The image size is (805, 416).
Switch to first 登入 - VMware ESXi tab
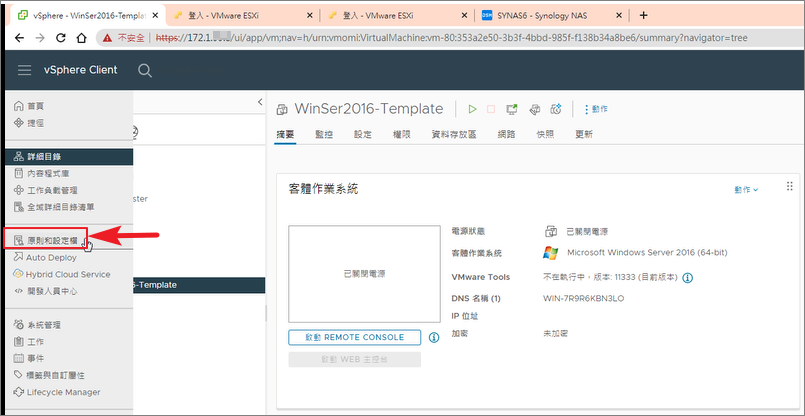coord(242,15)
